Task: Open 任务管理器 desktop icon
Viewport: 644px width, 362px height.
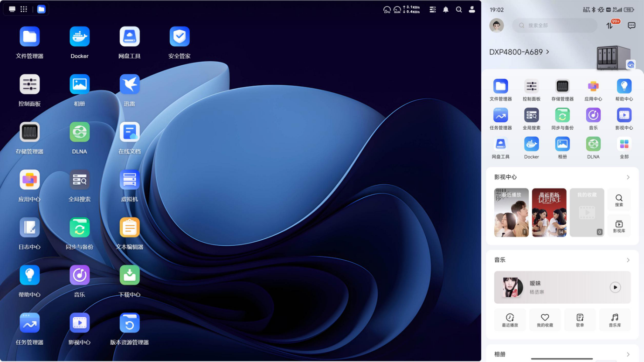Action: tap(30, 323)
